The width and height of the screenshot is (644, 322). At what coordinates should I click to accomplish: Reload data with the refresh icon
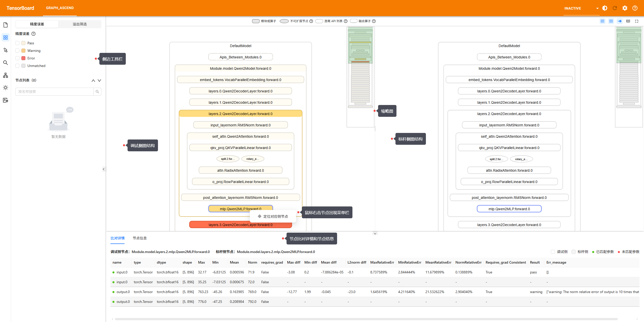[615, 8]
